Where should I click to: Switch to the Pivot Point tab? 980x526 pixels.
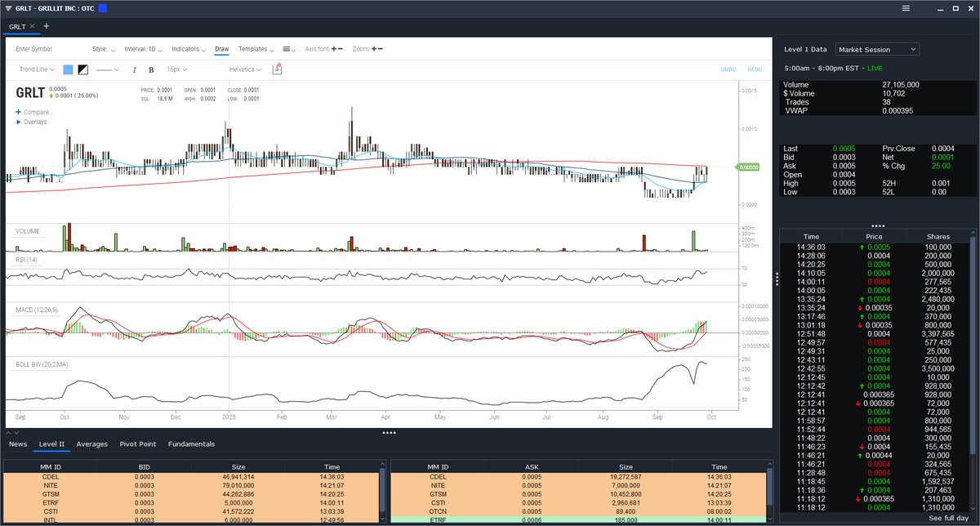(x=137, y=444)
